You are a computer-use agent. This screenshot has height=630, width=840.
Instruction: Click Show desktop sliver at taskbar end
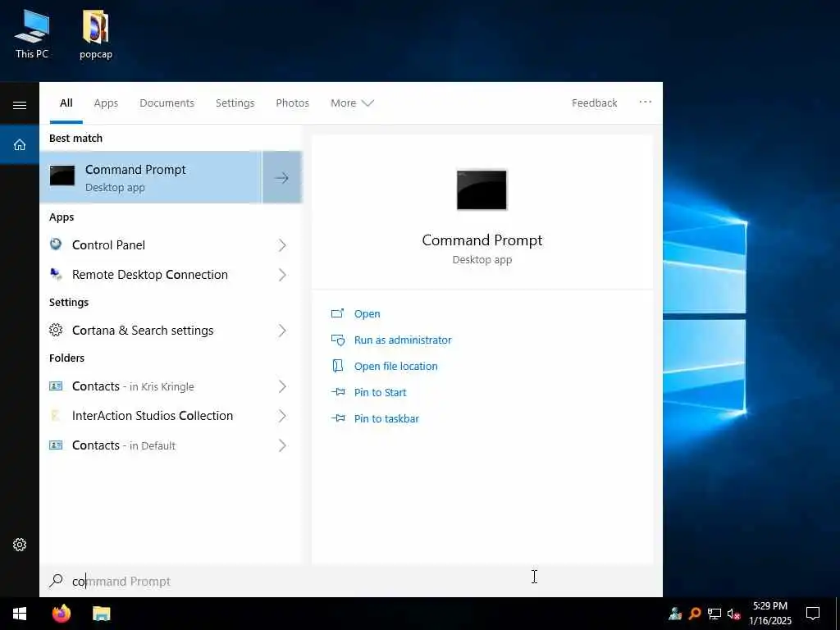point(838,614)
